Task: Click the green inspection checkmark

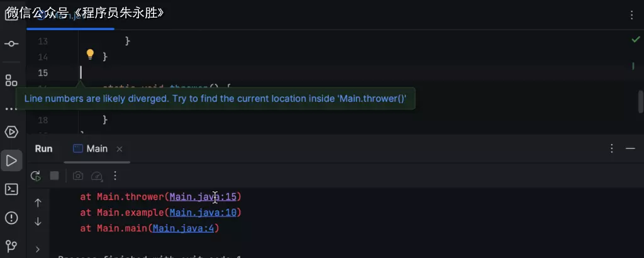Action: (635, 39)
